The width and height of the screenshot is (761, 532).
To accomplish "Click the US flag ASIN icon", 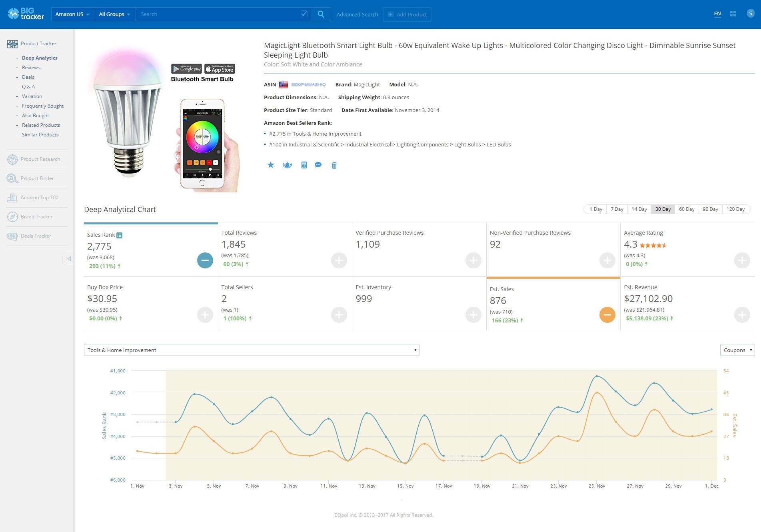I will pyautogui.click(x=284, y=84).
